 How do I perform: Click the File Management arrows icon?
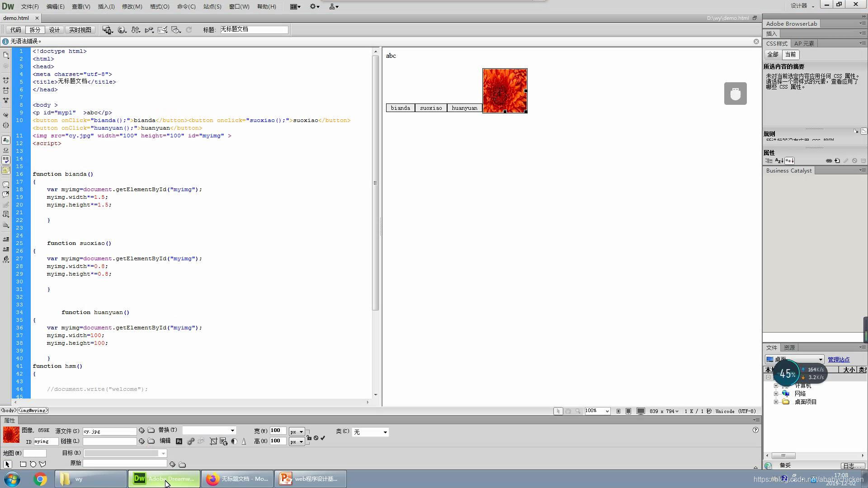tap(136, 30)
